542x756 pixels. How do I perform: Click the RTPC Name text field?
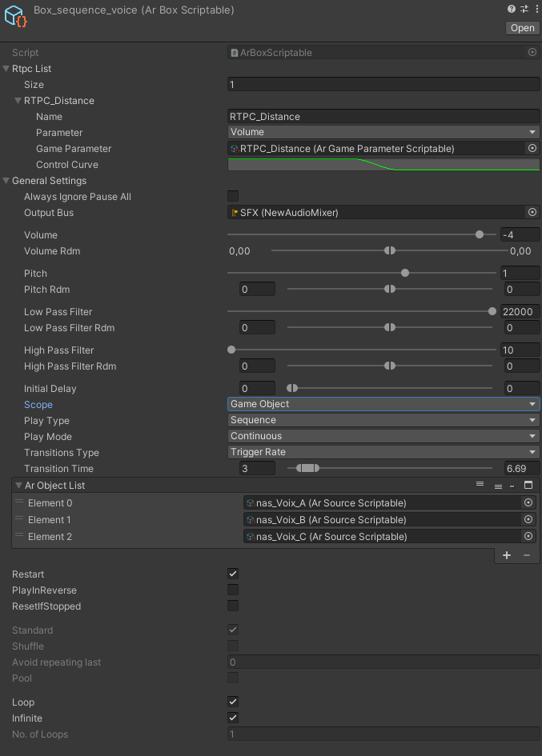tap(383, 116)
